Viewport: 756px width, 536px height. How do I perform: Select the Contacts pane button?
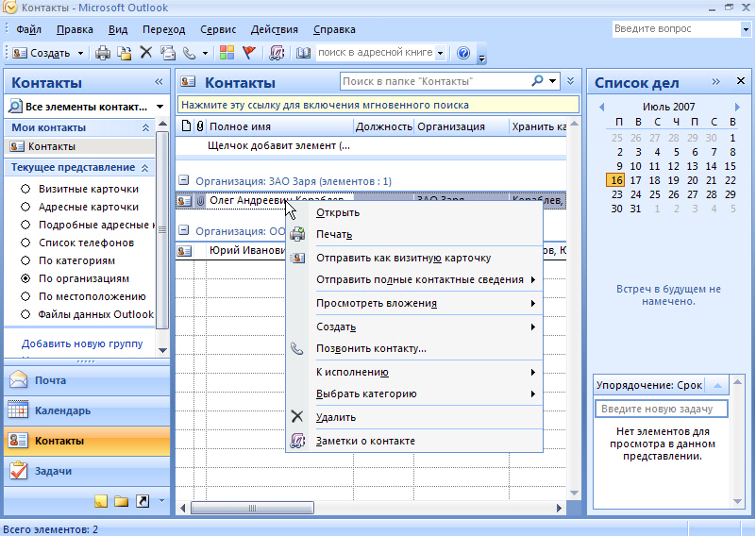coord(87,441)
